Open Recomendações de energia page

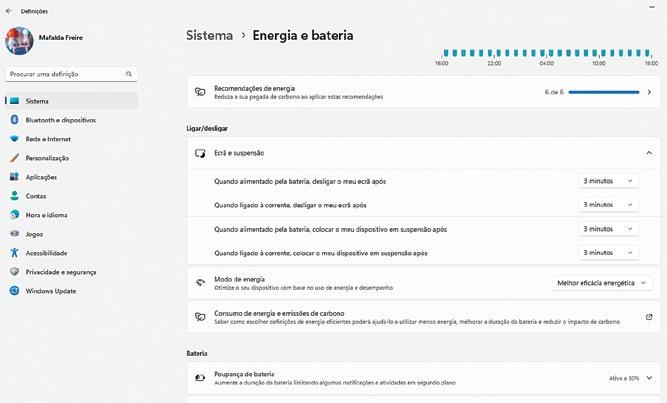423,92
